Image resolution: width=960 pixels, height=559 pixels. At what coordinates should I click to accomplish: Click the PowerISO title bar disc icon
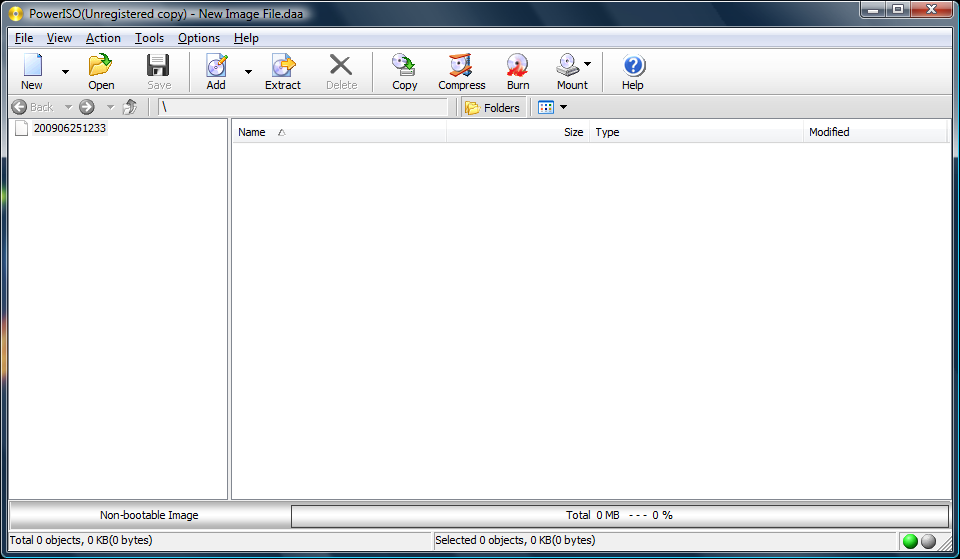click(x=16, y=13)
